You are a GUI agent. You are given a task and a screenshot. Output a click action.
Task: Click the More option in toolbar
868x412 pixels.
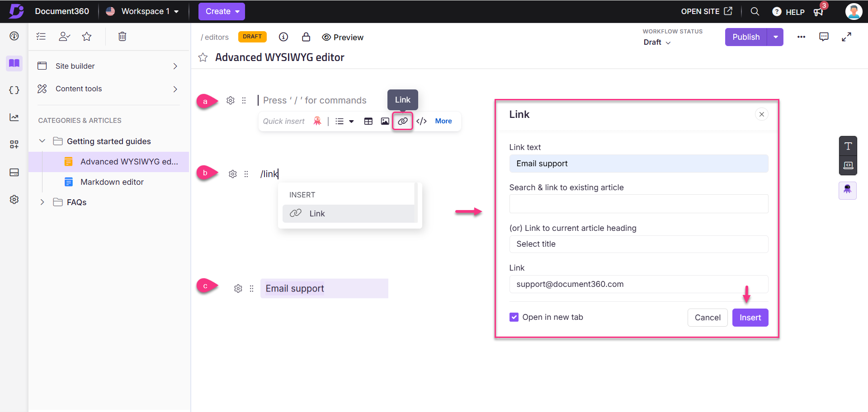[x=443, y=121]
